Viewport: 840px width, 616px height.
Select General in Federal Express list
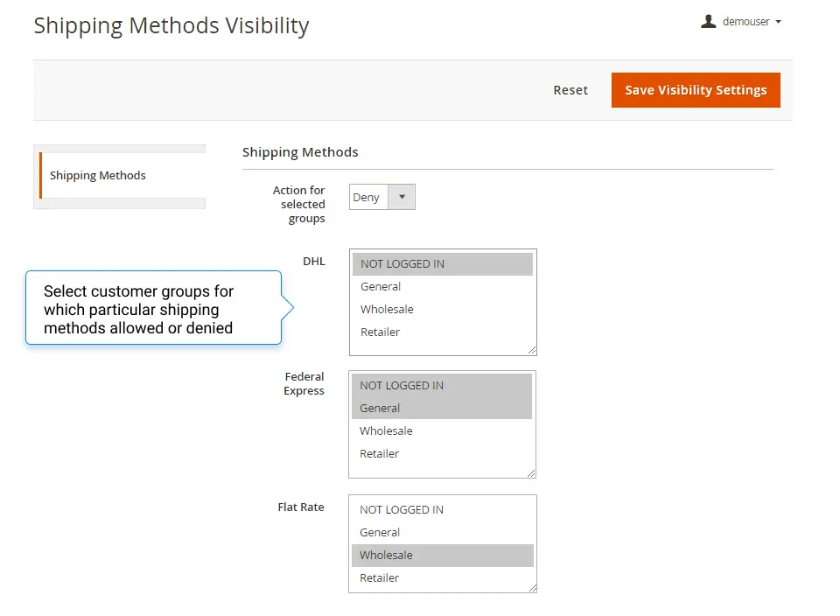442,408
